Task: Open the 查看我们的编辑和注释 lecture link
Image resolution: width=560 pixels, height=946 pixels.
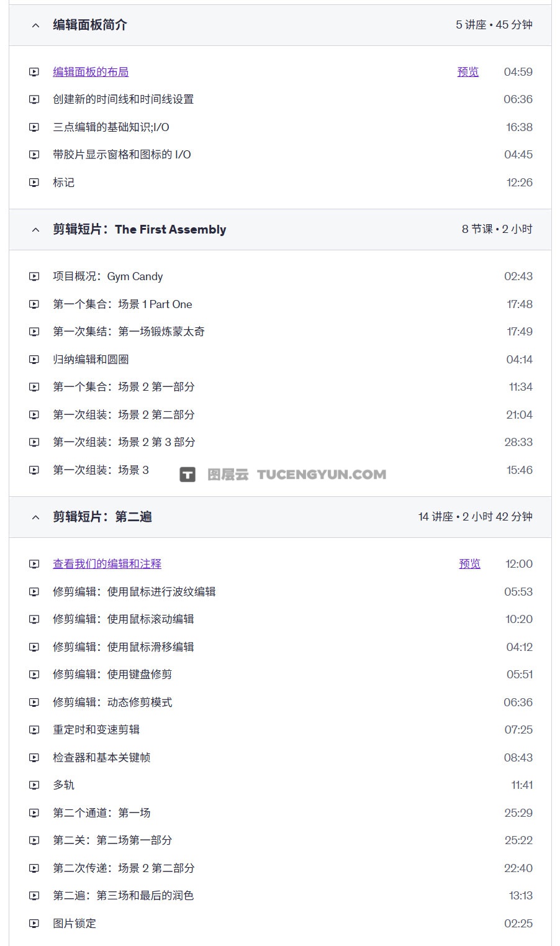Action: (107, 564)
